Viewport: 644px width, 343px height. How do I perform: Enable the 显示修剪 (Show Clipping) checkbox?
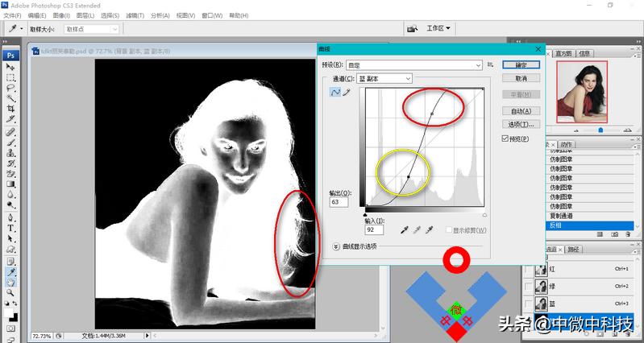(447, 230)
